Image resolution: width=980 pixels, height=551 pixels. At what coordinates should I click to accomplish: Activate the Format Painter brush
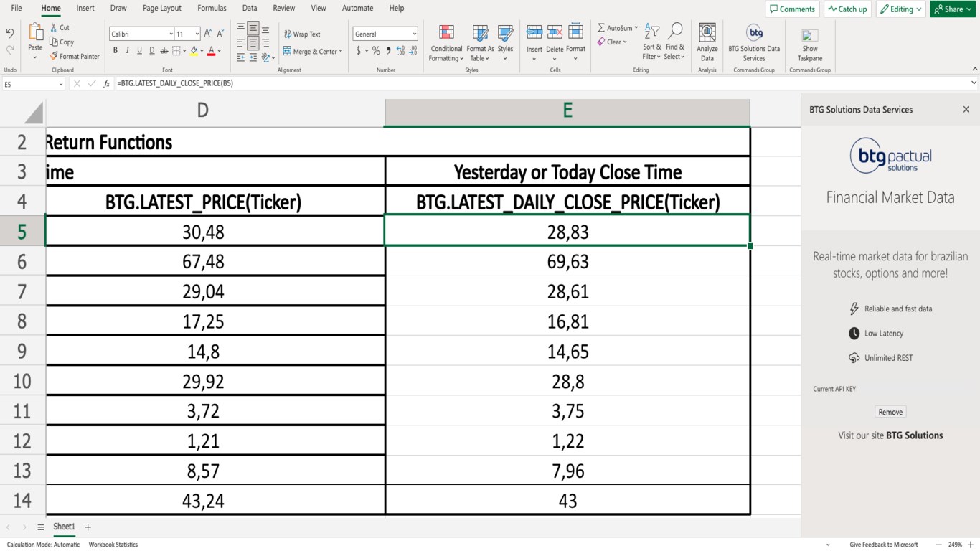pos(54,56)
